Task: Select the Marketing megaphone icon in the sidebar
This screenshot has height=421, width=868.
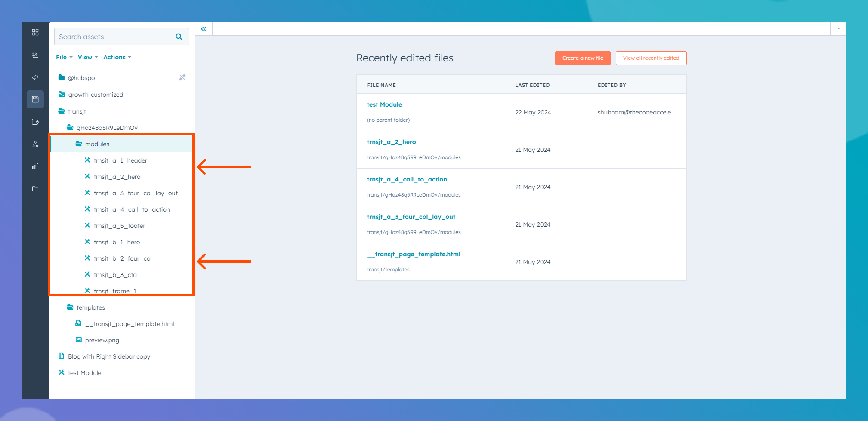Action: click(35, 77)
